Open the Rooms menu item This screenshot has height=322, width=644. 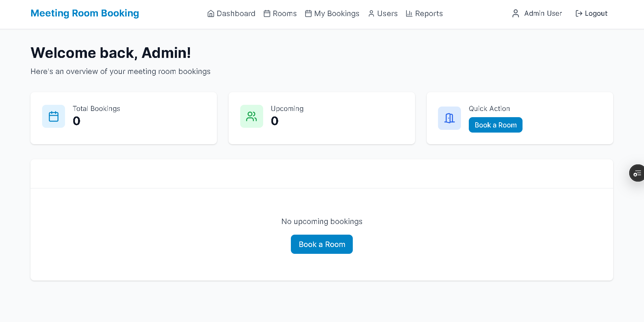point(280,14)
